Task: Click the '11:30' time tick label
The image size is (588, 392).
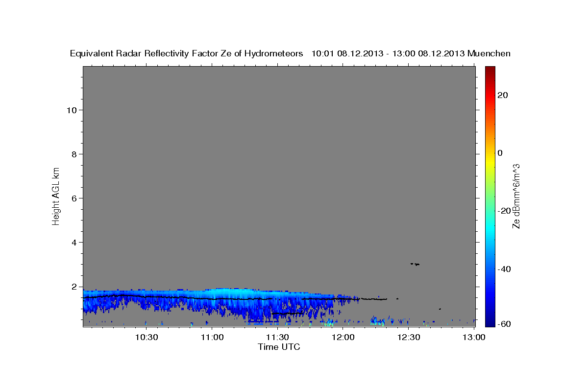Action: [277, 337]
